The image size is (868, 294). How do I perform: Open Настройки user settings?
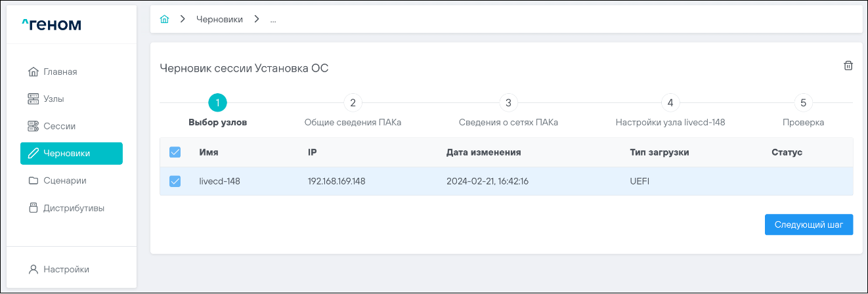tap(66, 269)
